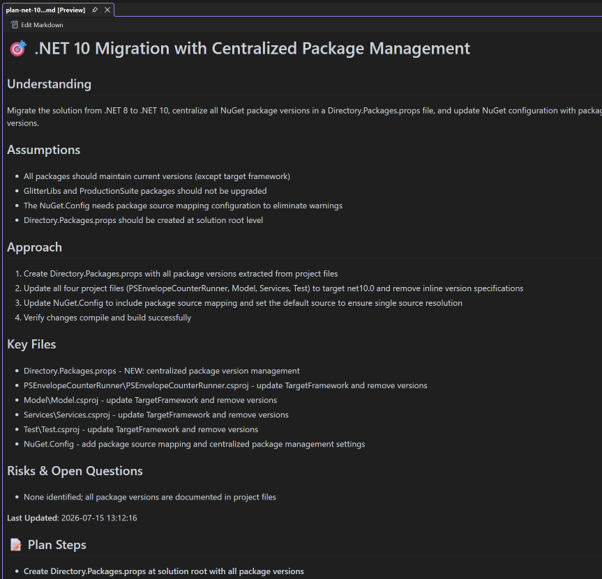Click the Edit Markdown icon
This screenshot has width=602, height=579.
[x=14, y=25]
